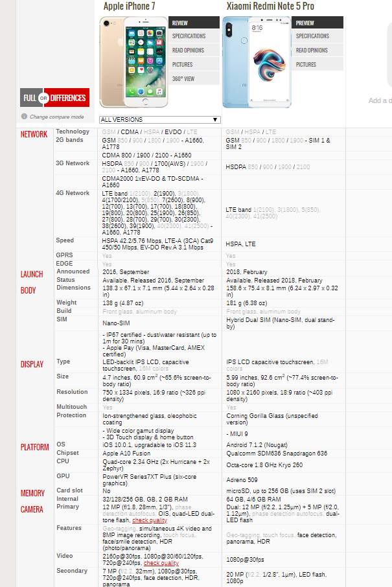Click the BODY section heading
Image resolution: width=392 pixels, height=587 pixels.
tap(28, 290)
